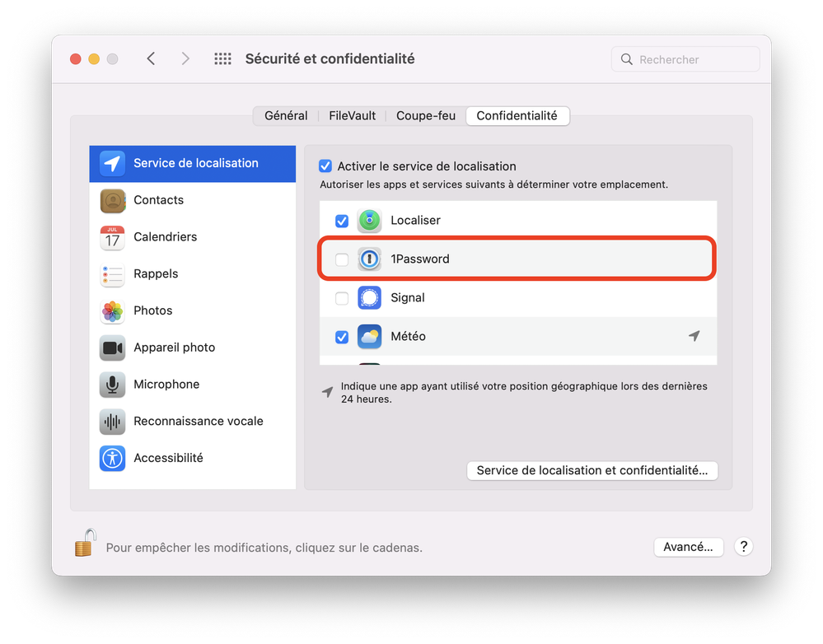Switch to the Général tab

pyautogui.click(x=286, y=116)
